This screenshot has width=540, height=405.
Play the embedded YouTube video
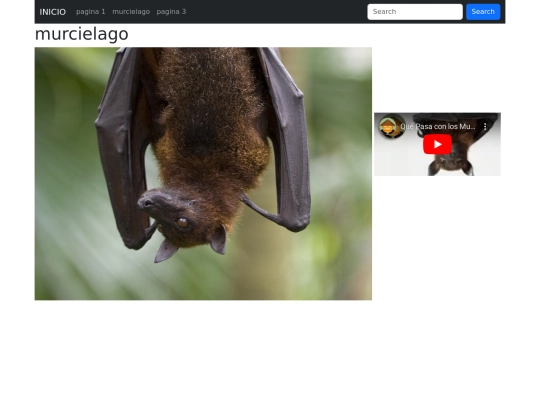tap(437, 144)
